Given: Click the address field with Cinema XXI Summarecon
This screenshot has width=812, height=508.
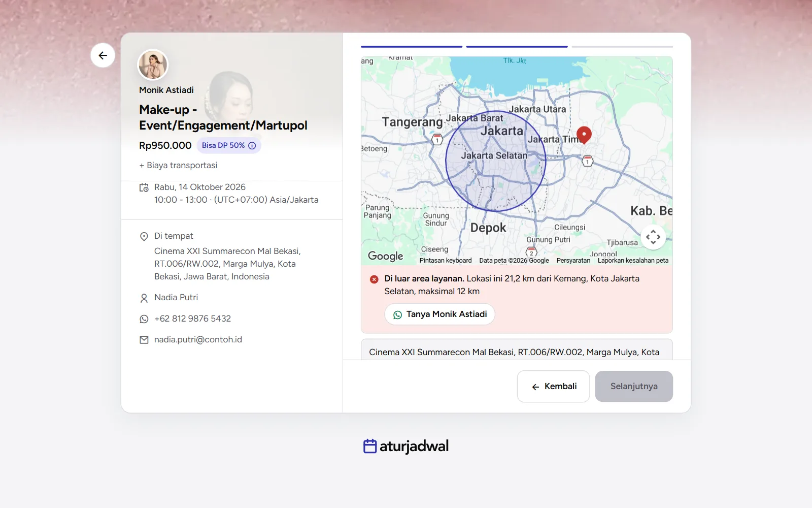Looking at the screenshot, I should (x=517, y=350).
